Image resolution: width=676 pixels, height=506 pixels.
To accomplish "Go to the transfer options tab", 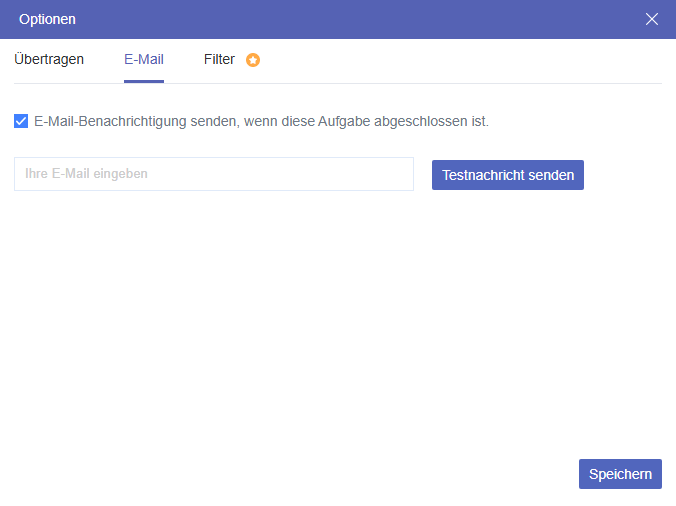I will (49, 59).
